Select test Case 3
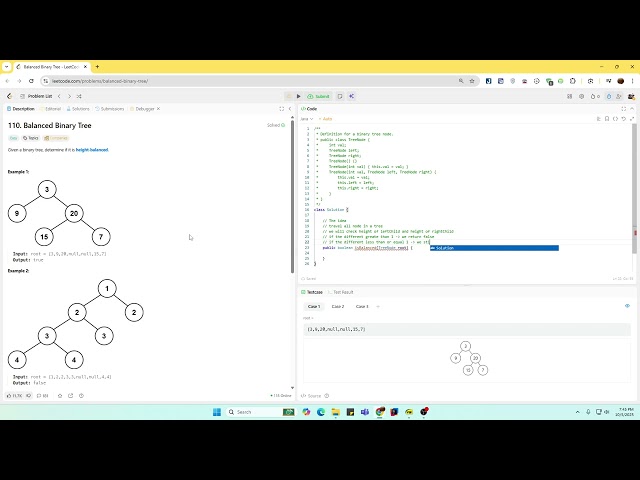 point(362,307)
